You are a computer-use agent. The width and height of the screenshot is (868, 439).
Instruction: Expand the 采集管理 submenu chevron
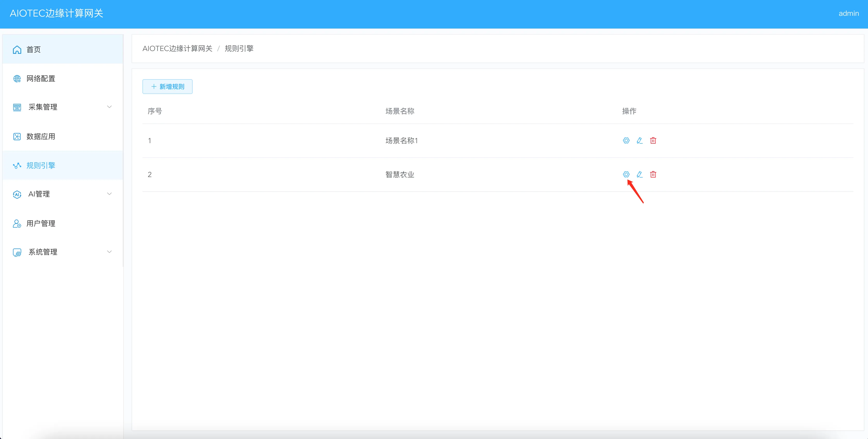pyautogui.click(x=109, y=107)
